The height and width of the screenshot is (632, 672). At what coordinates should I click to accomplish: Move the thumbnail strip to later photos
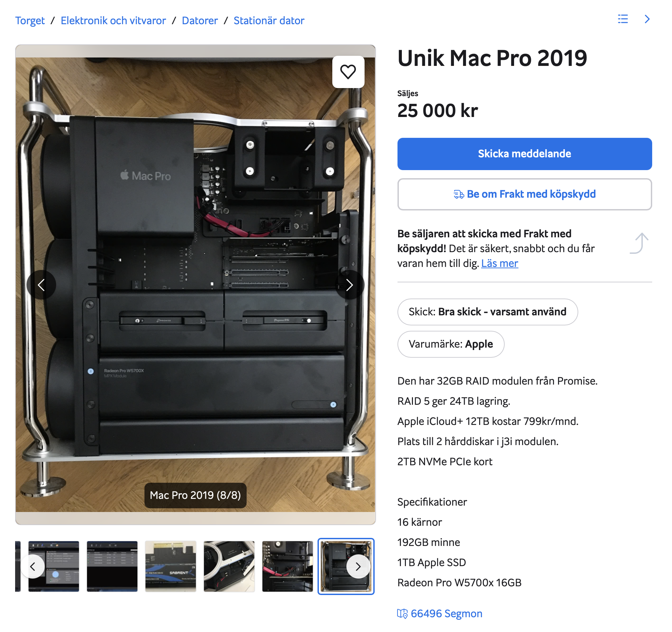(x=358, y=566)
